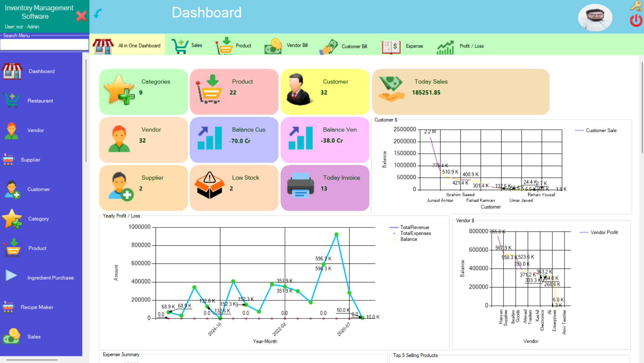Go to Restaurant in the sidebar

pos(40,101)
